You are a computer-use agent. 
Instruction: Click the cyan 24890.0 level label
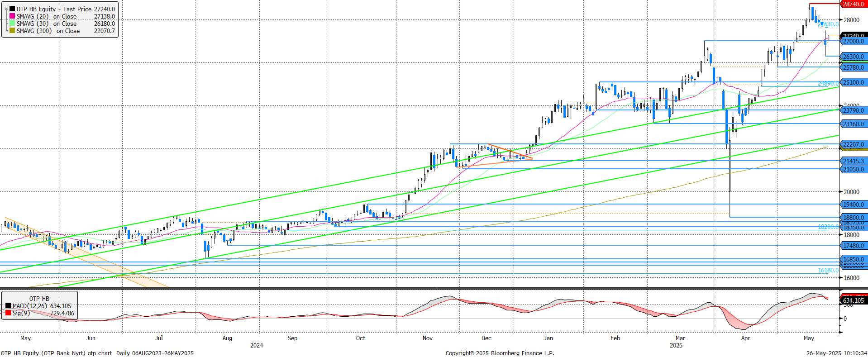click(x=828, y=83)
